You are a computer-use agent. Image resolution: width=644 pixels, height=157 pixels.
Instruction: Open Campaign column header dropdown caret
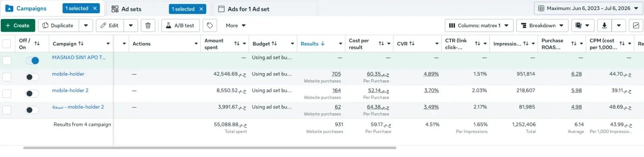coord(108,44)
